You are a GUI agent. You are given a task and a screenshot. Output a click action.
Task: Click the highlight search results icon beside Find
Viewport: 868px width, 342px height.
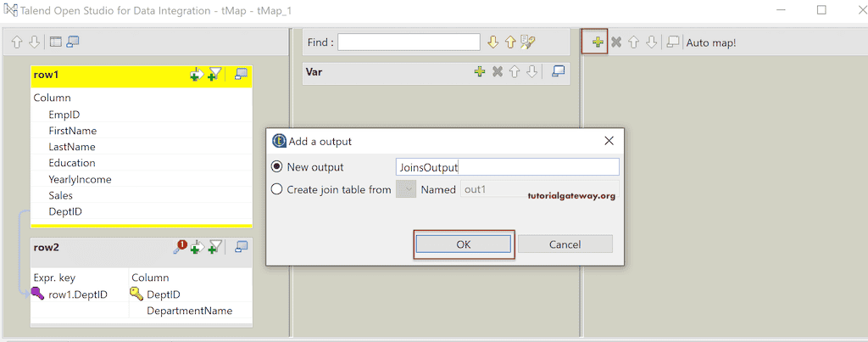click(530, 42)
